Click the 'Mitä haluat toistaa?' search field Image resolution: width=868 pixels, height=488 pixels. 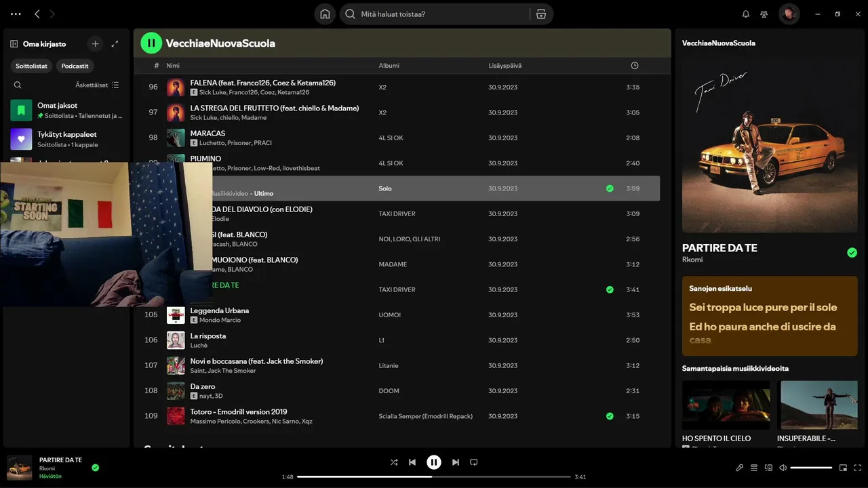coord(434,14)
